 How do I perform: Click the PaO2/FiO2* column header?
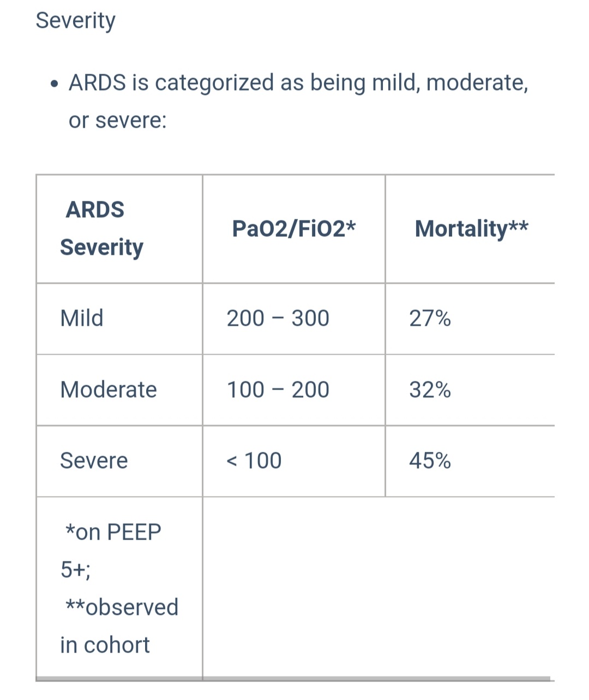[x=293, y=229]
